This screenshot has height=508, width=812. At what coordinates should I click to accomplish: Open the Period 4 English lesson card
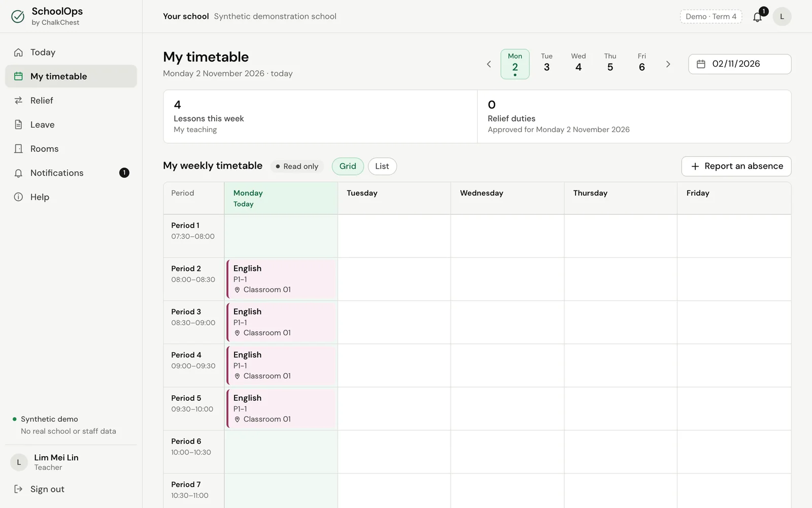point(282,365)
